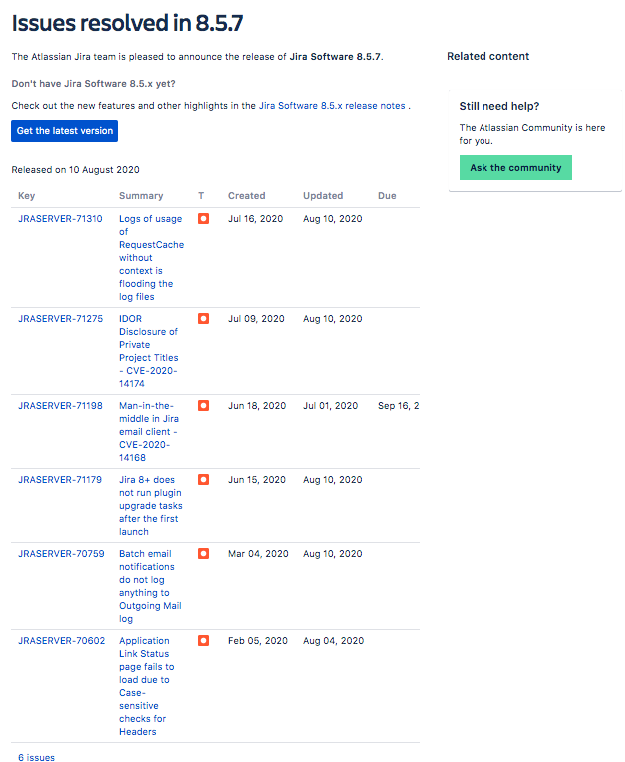Screen dimensions: 625x762
Task: Click the Related content heading
Action: point(488,56)
